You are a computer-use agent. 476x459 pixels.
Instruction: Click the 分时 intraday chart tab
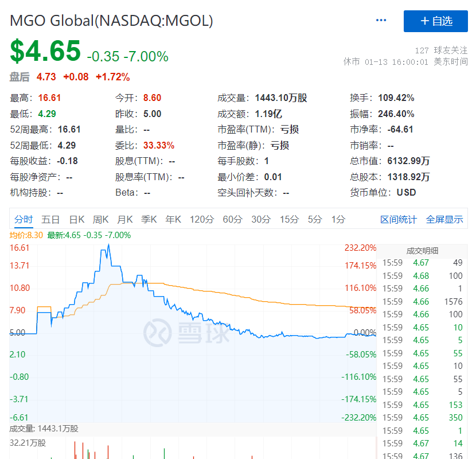pyautogui.click(x=24, y=219)
